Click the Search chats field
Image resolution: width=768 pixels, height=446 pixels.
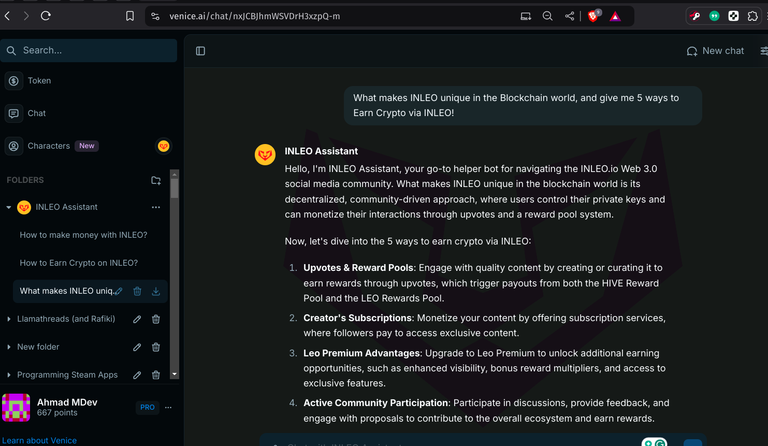tap(89, 50)
